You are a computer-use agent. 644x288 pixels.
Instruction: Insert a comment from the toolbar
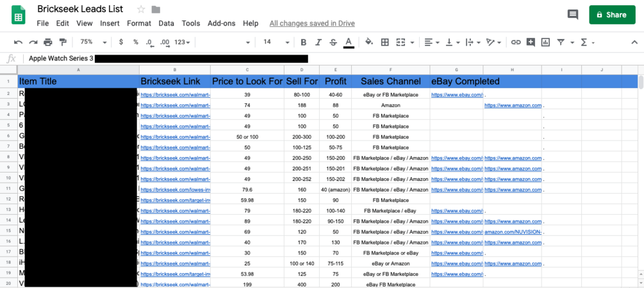[x=531, y=42]
